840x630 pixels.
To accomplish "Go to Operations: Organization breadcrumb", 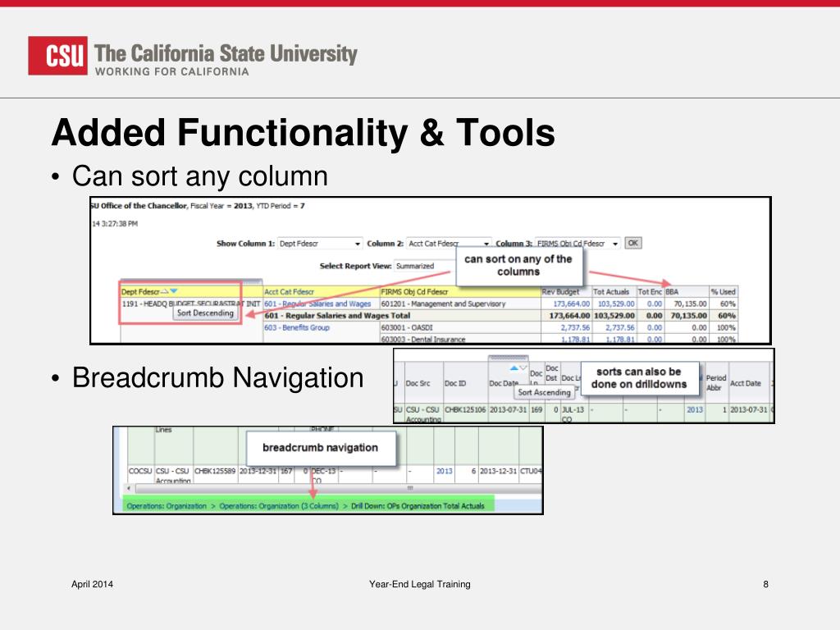I will click(x=167, y=505).
